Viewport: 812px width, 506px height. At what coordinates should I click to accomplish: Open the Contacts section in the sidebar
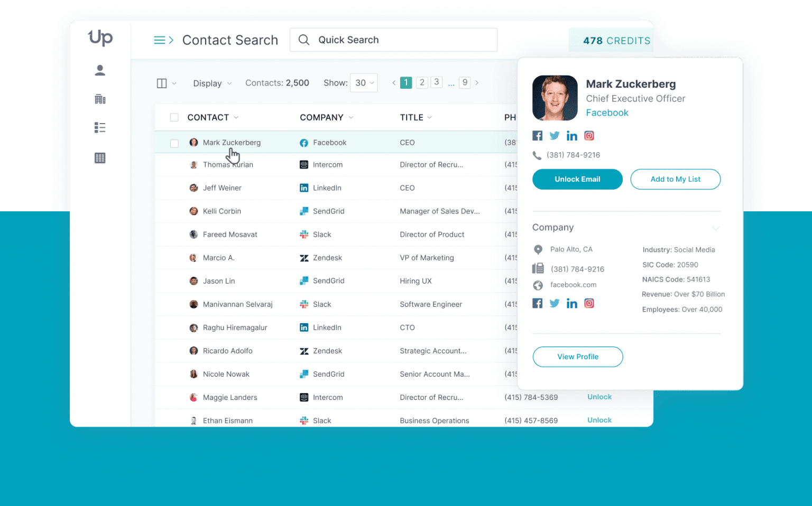tap(99, 69)
